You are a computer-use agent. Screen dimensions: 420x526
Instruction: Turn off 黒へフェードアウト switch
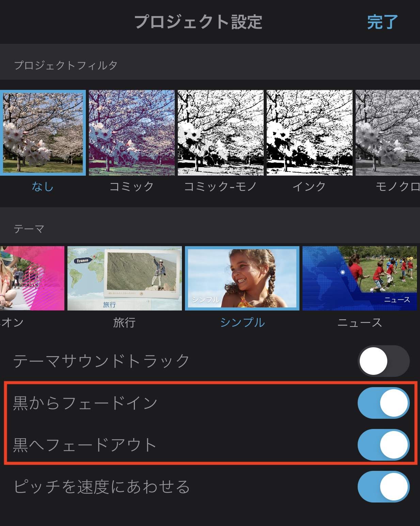coord(384,445)
